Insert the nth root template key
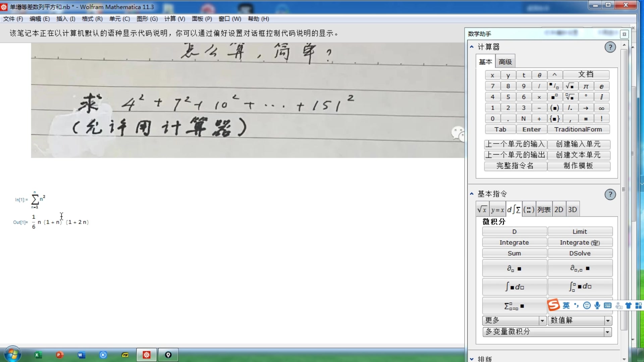This screenshot has width=644, height=362. [570, 97]
